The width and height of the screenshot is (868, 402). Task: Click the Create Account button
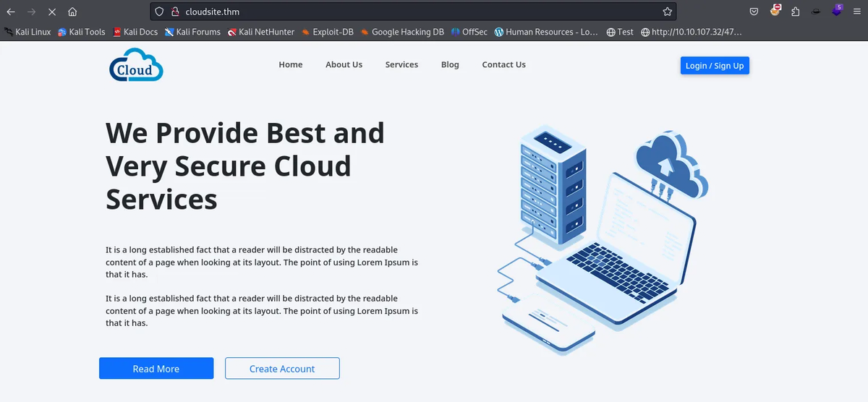[x=282, y=369]
